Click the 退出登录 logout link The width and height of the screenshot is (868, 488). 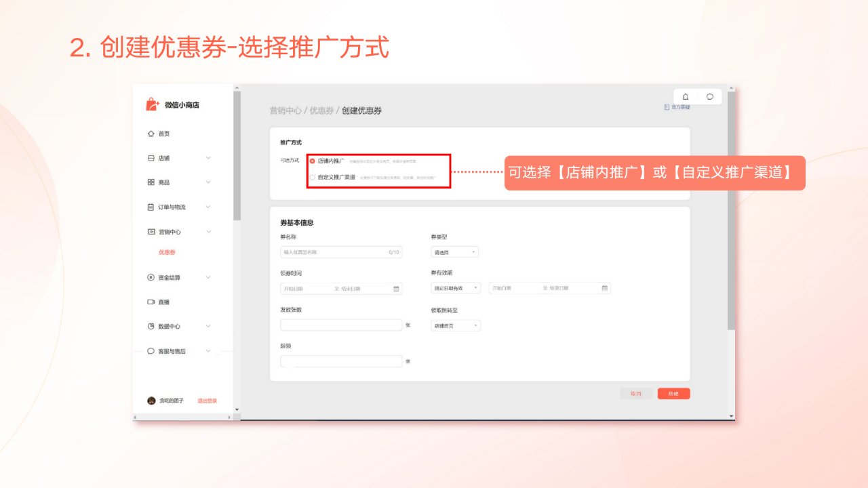207,401
